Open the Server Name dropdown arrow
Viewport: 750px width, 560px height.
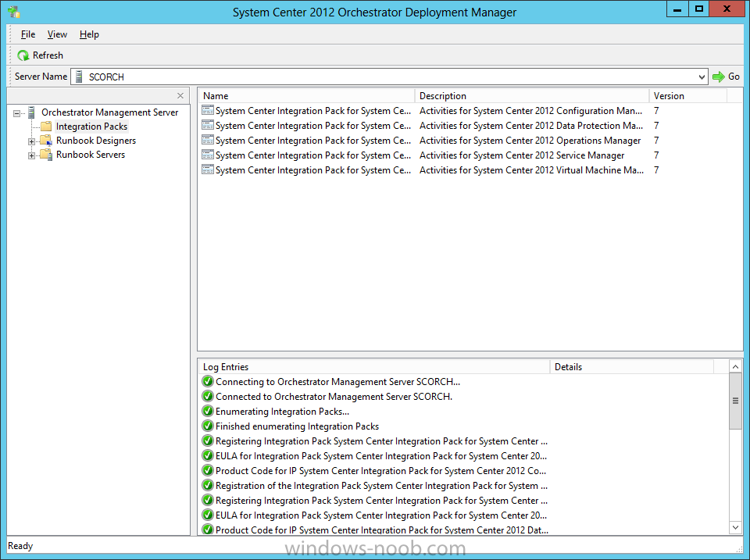pyautogui.click(x=702, y=77)
